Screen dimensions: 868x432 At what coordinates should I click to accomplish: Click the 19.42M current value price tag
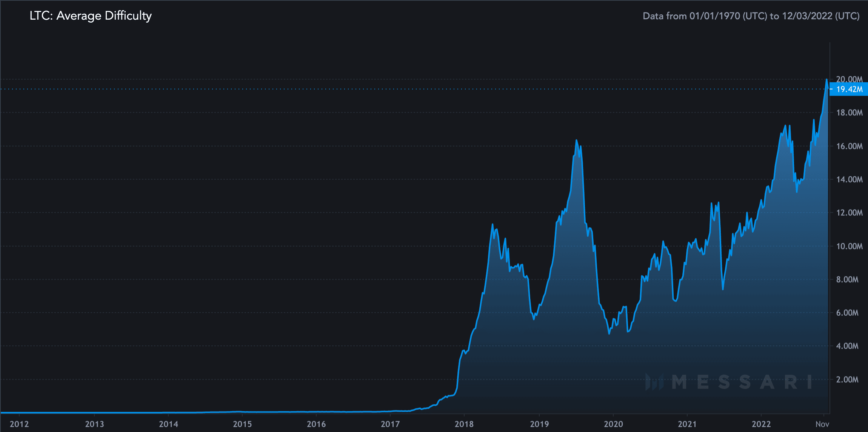coord(849,89)
